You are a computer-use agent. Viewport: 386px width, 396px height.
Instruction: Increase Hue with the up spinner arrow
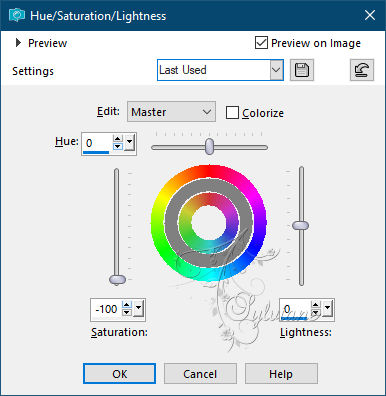pos(118,139)
